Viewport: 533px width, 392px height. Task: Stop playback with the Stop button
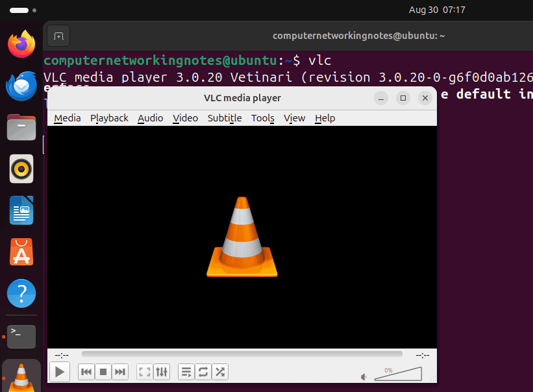pyautogui.click(x=103, y=372)
